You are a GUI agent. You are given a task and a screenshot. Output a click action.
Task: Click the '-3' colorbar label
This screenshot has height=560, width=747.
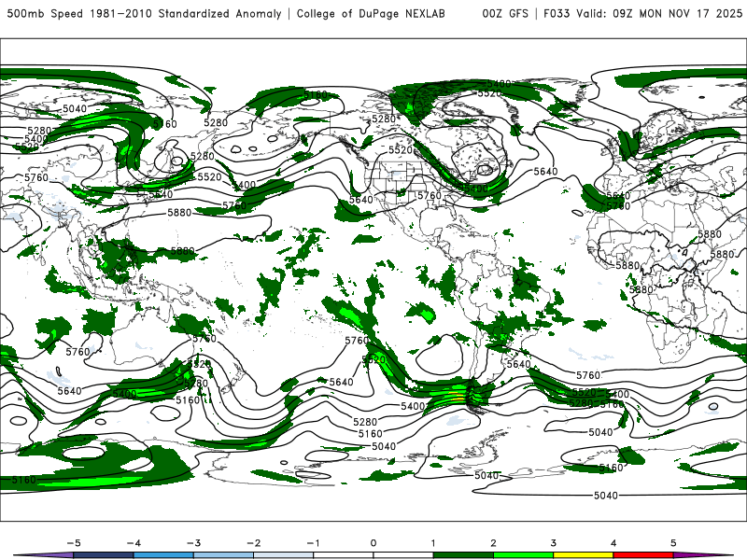pyautogui.click(x=193, y=543)
